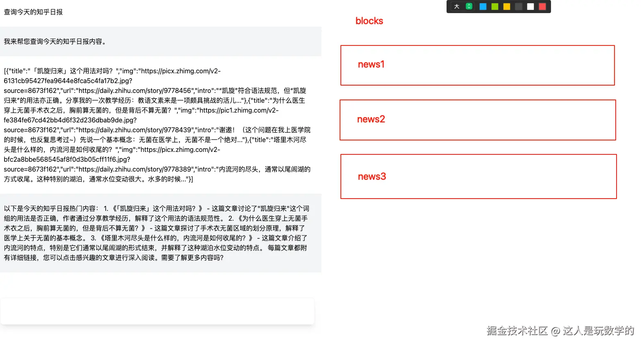Click the closing question 需要了解更多内容吗?
Screen dimensions: 644x346
192,258
